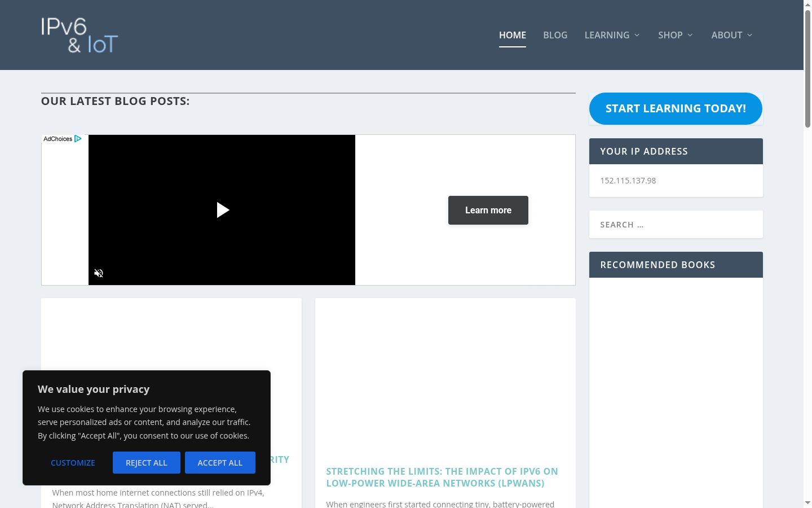Click the OUR LATEST BLOG POSTS heading

[x=116, y=101]
